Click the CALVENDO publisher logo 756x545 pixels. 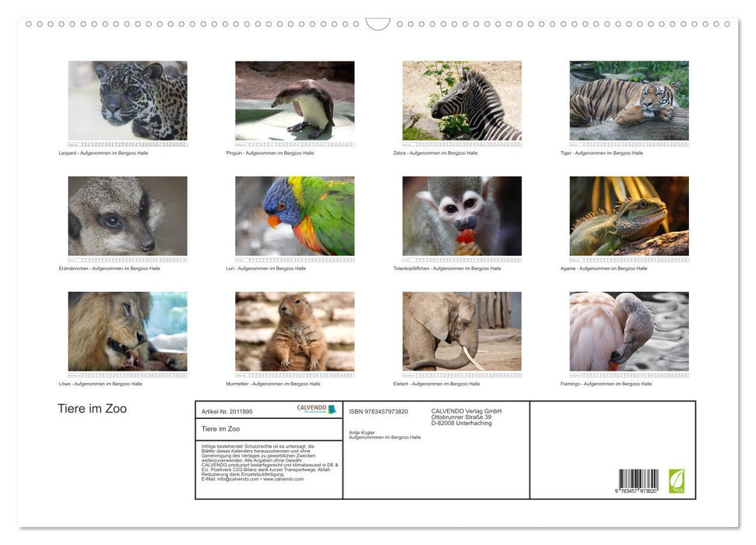(310, 408)
